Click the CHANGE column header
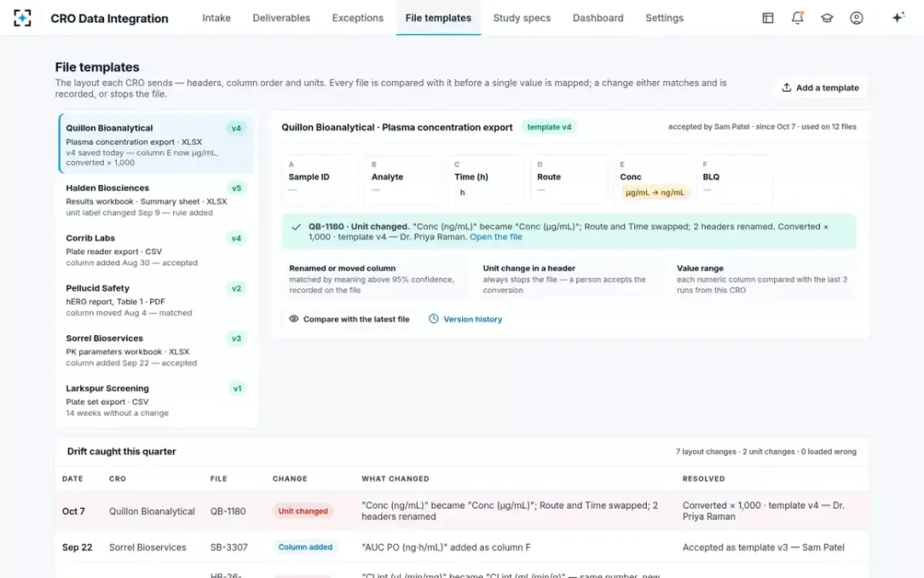This screenshot has height=578, width=924. click(x=290, y=479)
